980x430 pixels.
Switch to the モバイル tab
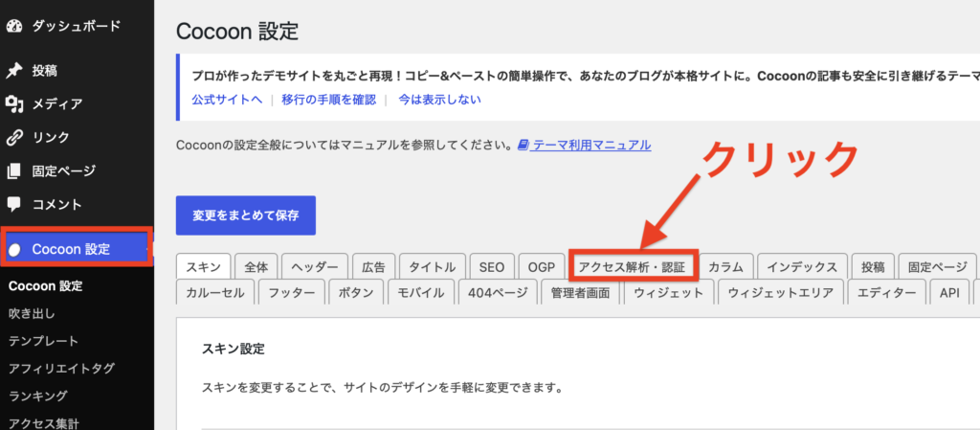click(421, 292)
